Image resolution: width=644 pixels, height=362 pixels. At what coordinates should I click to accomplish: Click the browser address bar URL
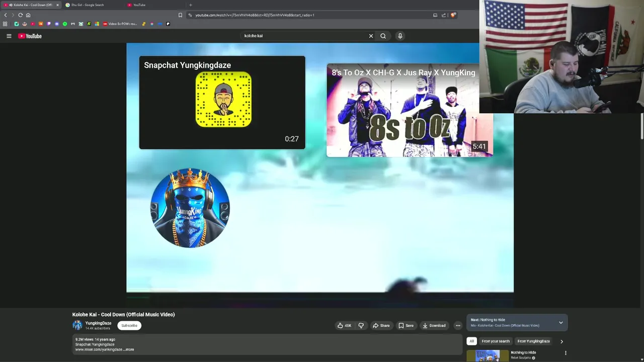click(x=255, y=15)
